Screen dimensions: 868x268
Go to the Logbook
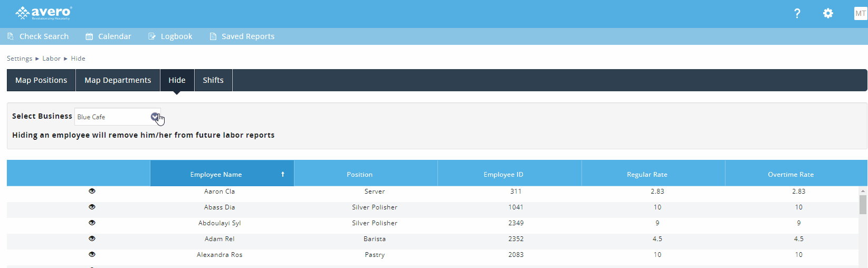170,36
